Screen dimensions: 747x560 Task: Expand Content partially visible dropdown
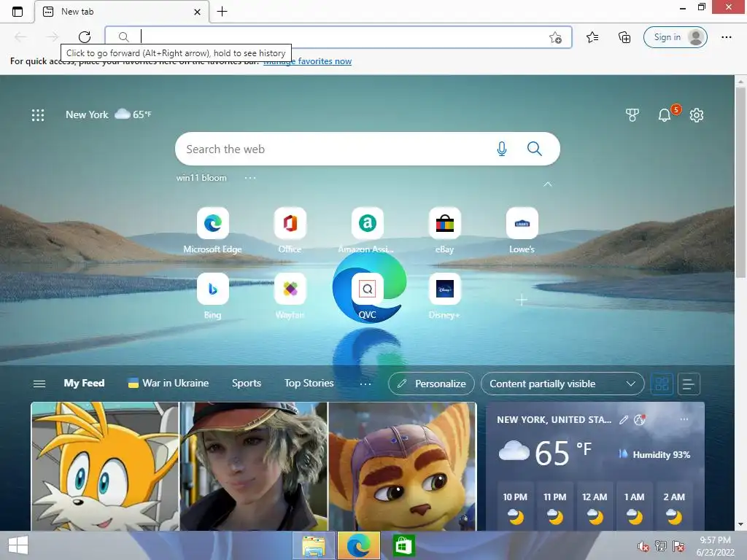(x=562, y=384)
